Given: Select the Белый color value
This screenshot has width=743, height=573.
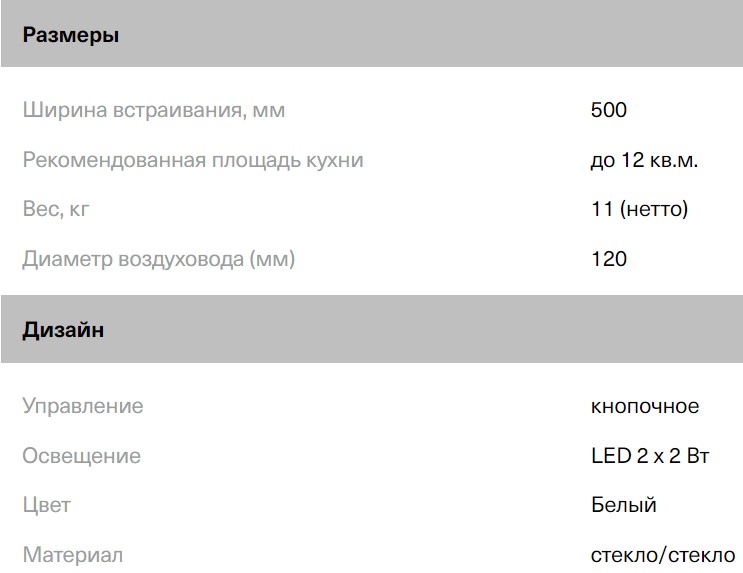Looking at the screenshot, I should point(623,505).
